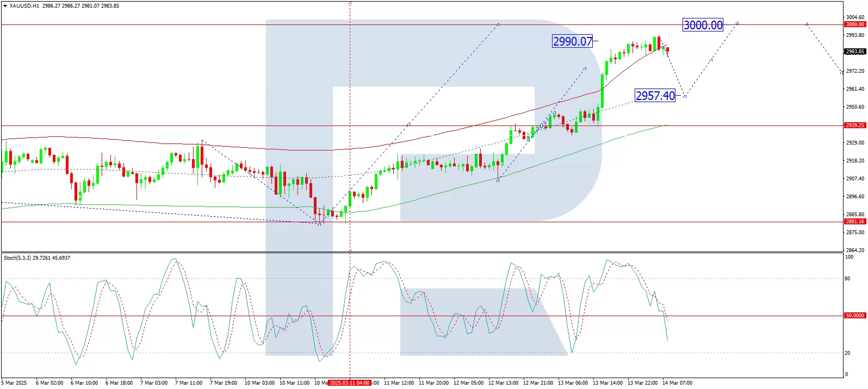This screenshot has height=389, width=868.
Task: Click the XAUUSD,H1 symbol title
Action: (24, 6)
